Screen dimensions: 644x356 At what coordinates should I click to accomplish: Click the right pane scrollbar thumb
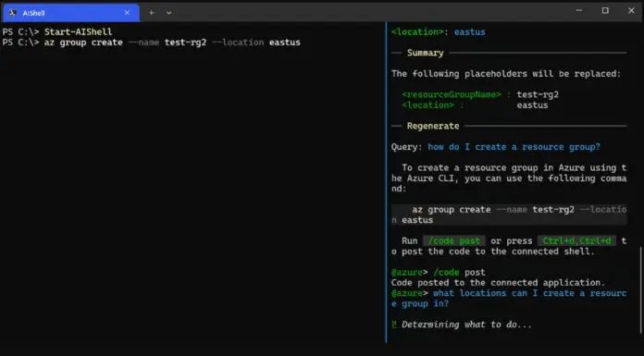[640, 289]
